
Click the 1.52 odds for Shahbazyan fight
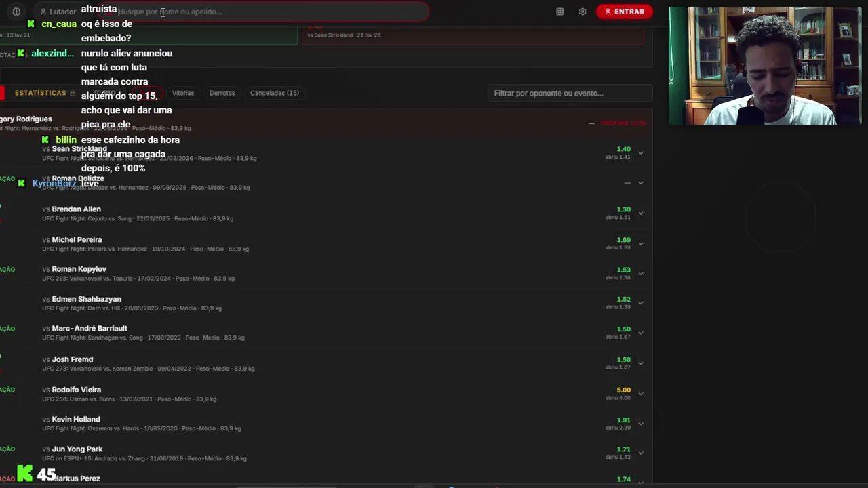click(x=624, y=300)
